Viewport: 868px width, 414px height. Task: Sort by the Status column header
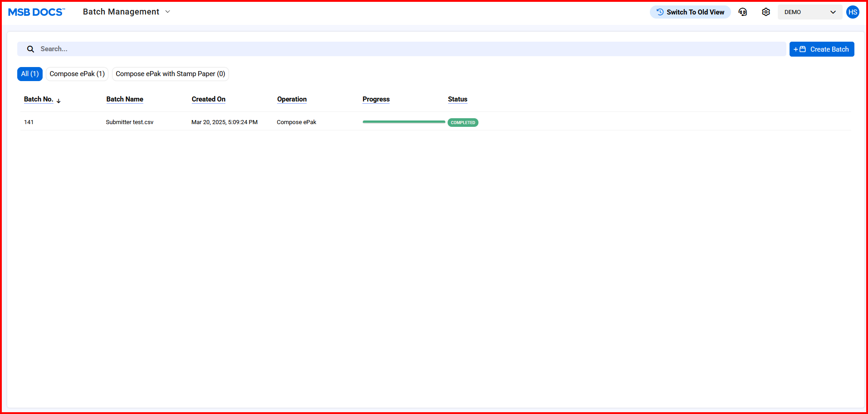click(457, 99)
